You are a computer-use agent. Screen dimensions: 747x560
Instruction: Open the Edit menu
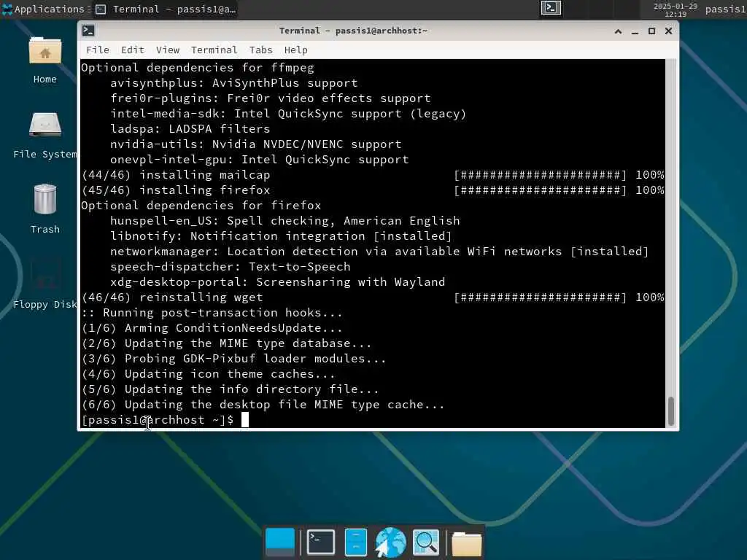(133, 50)
